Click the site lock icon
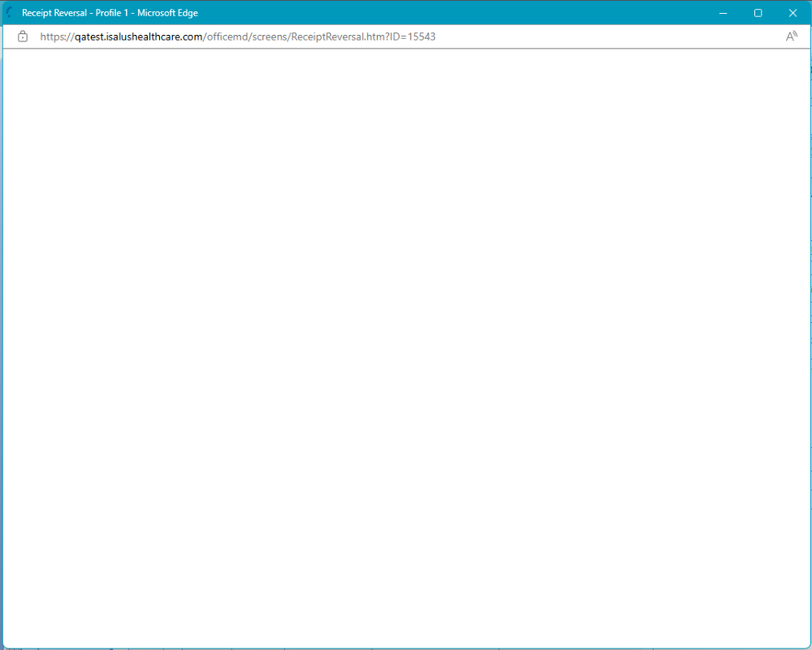The image size is (812, 650). tap(22, 37)
